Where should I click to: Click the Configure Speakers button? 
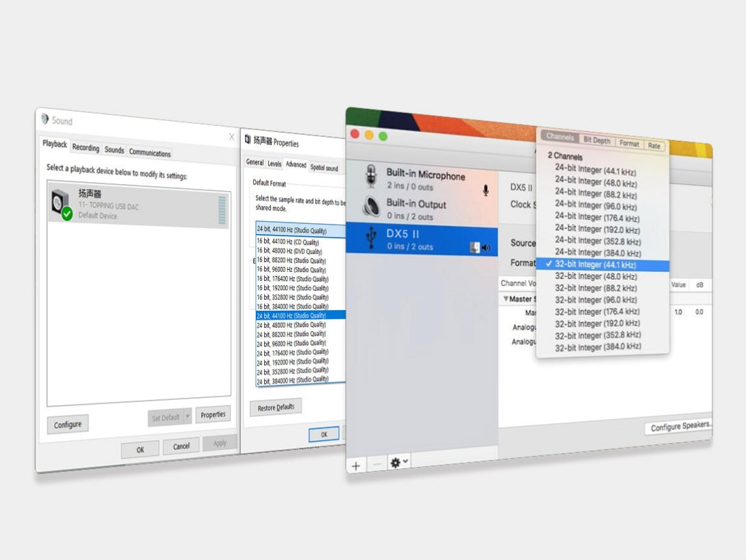click(680, 427)
